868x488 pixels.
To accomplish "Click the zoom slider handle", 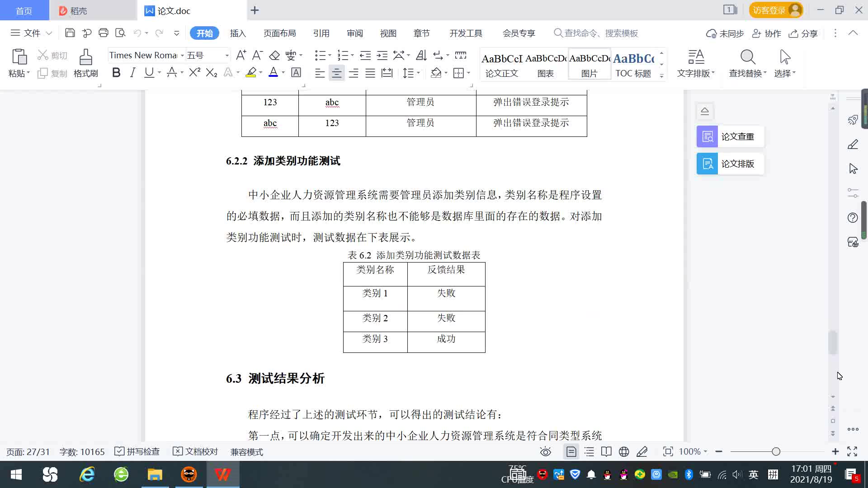I will coord(776,451).
